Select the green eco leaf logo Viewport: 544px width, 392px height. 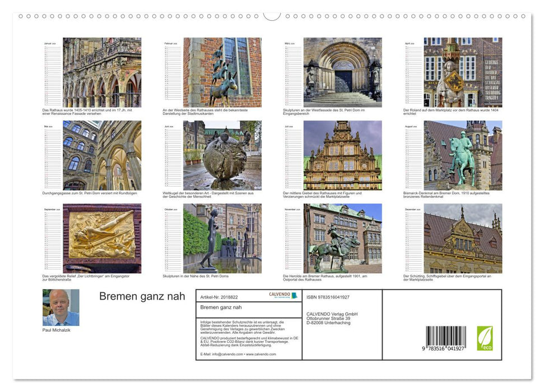(x=485, y=337)
